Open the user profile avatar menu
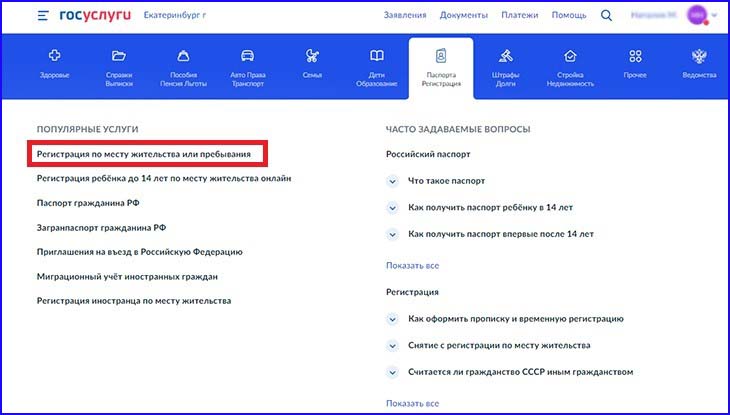 (697, 15)
